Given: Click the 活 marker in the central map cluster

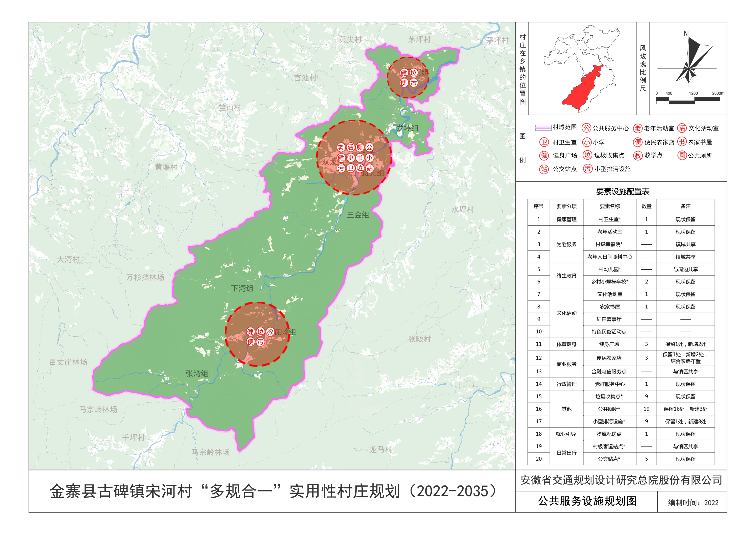Looking at the screenshot, I should pos(350,147).
